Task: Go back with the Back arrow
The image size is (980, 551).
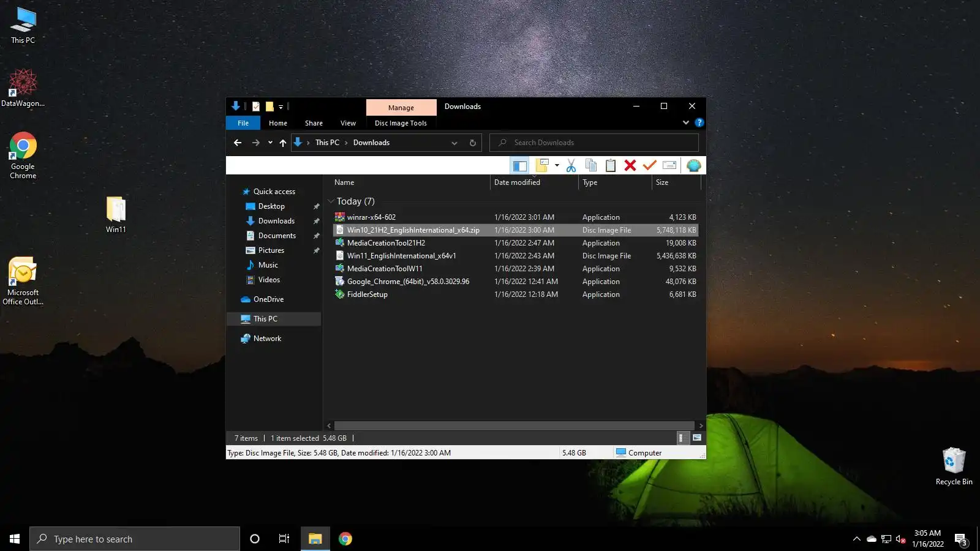Action: (238, 143)
